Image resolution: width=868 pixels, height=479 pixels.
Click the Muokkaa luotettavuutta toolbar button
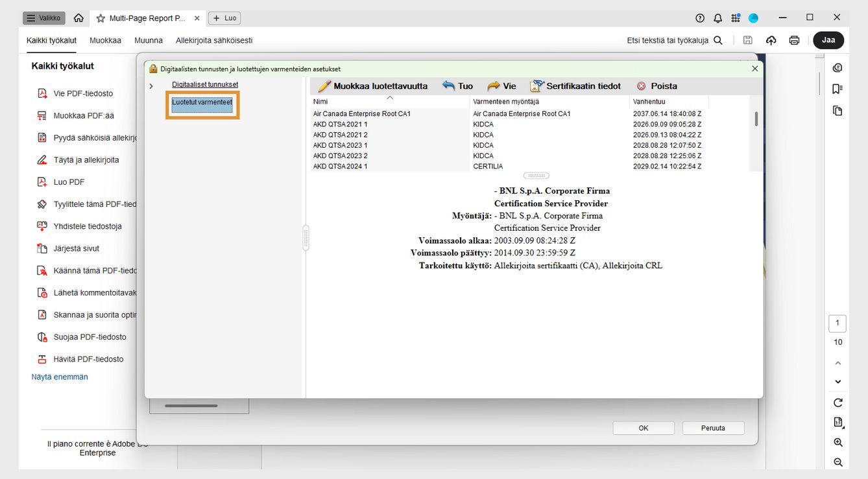click(372, 86)
